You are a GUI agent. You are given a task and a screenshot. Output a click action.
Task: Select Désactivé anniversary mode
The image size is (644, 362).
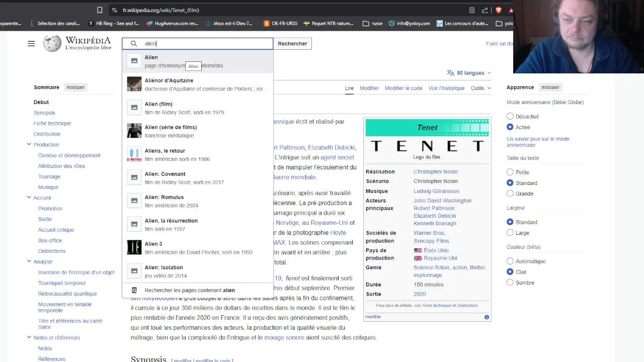pos(510,117)
